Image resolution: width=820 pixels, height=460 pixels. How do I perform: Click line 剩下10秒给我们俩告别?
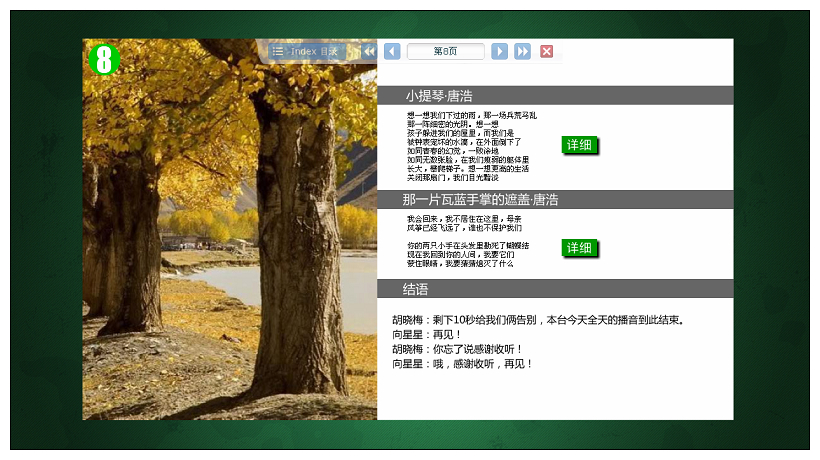[538, 320]
